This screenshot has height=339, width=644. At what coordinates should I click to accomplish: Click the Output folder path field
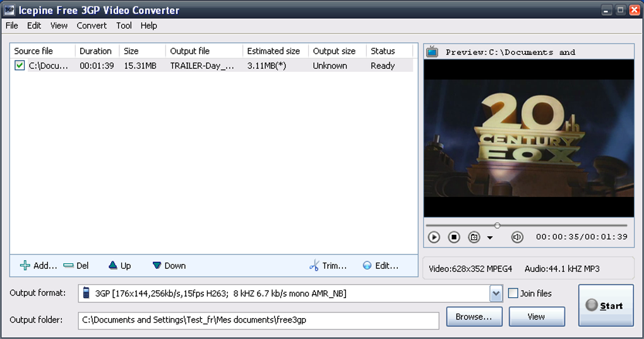coord(258,320)
